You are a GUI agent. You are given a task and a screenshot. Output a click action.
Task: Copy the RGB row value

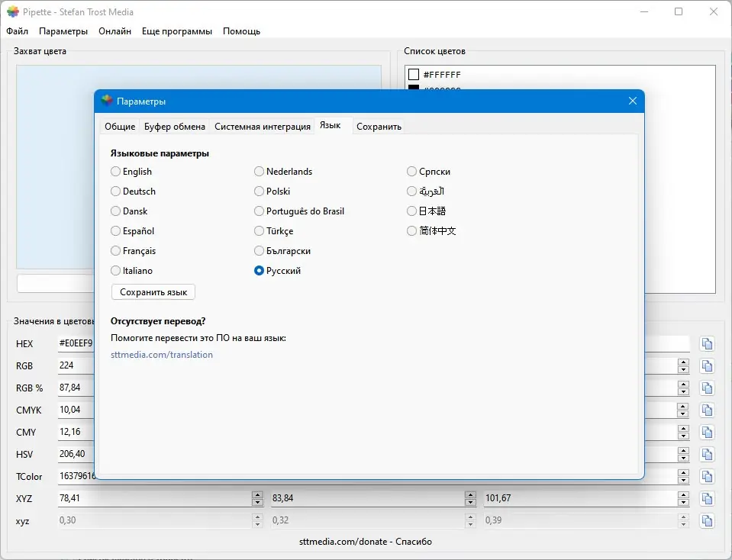pyautogui.click(x=708, y=366)
